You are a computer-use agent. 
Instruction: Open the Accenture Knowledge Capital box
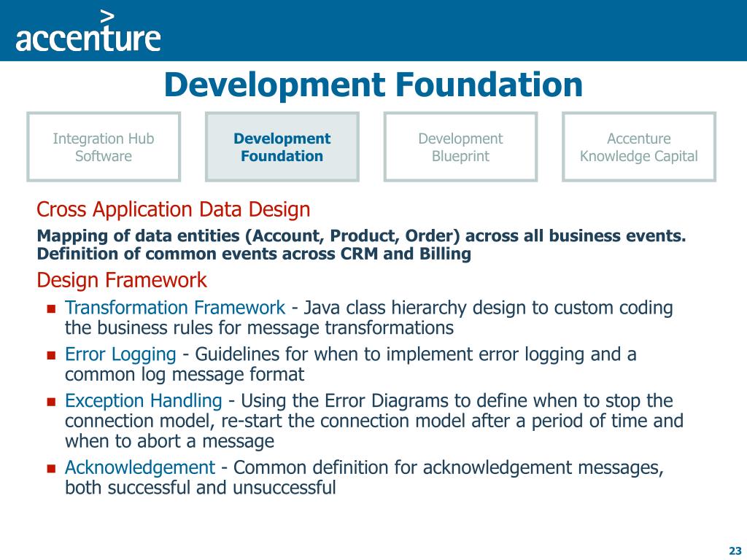tap(639, 147)
